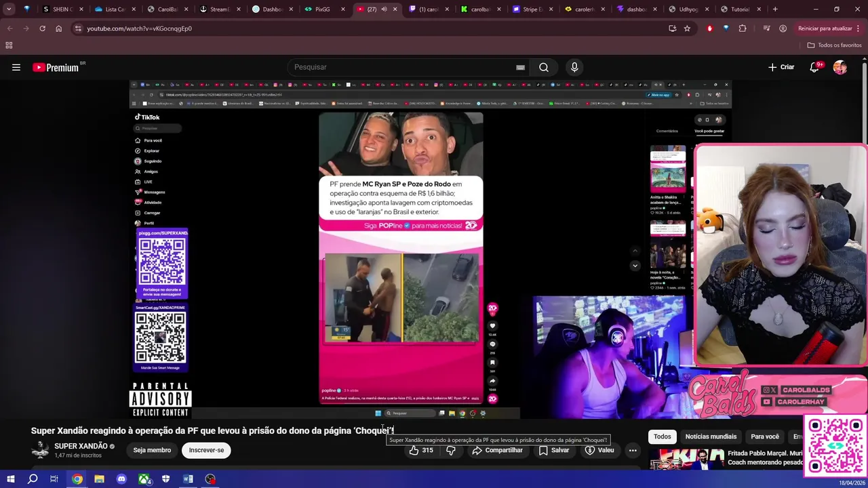Click the Chrome address bar URL

(x=139, y=28)
